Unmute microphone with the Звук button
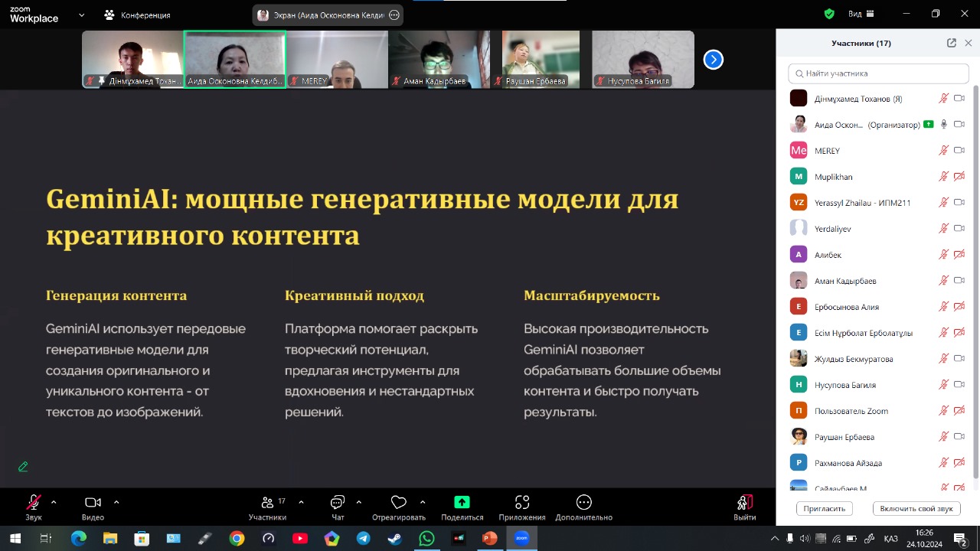Image resolution: width=980 pixels, height=551 pixels. (x=34, y=503)
